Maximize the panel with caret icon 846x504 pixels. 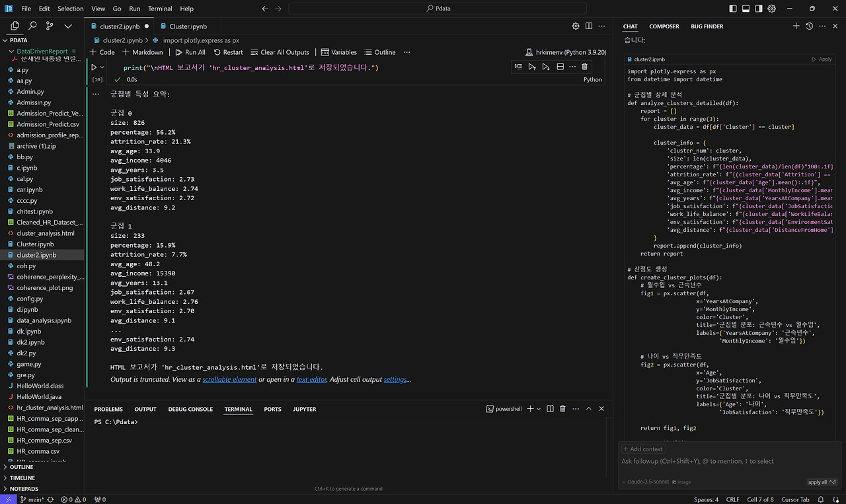[588, 409]
